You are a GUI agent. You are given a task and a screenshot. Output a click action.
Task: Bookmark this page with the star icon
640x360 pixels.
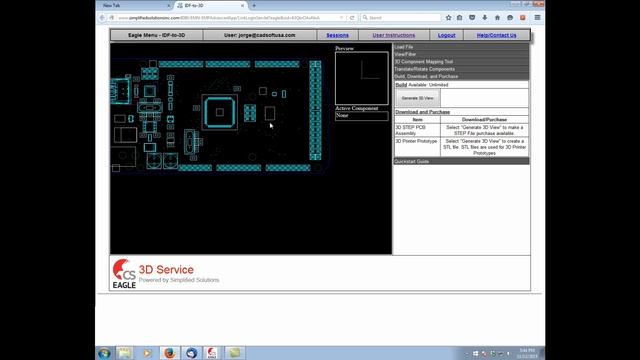pyautogui.click(x=449, y=18)
